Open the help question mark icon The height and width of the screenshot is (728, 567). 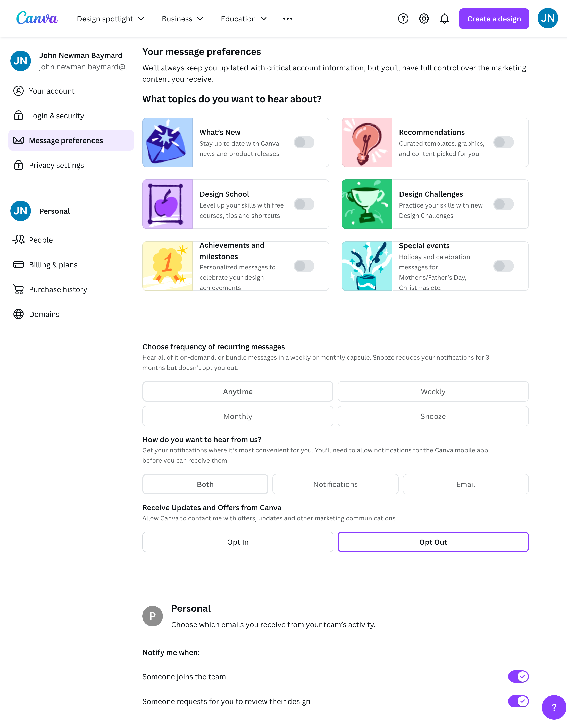point(403,19)
